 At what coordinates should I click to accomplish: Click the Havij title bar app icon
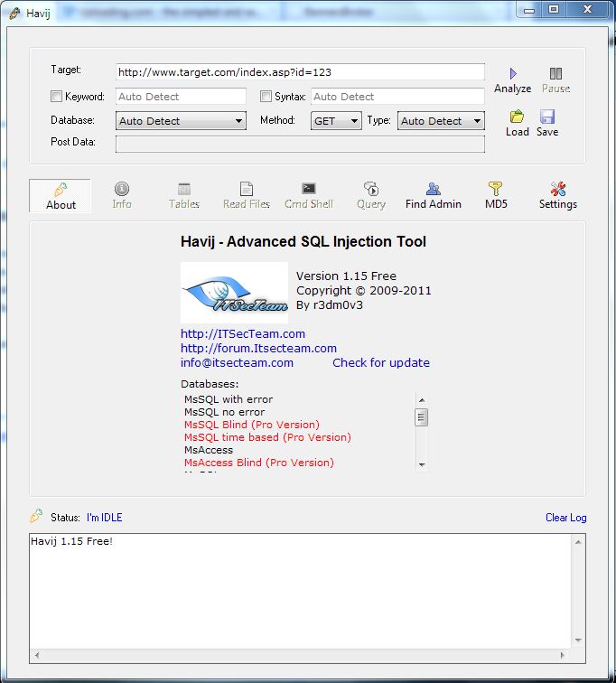click(x=14, y=13)
